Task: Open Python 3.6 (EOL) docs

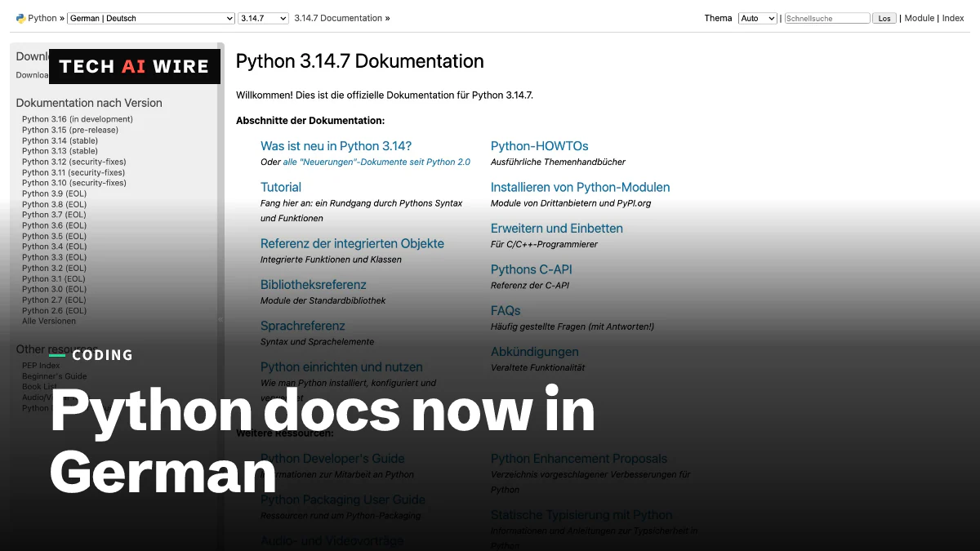Action: 54,225
